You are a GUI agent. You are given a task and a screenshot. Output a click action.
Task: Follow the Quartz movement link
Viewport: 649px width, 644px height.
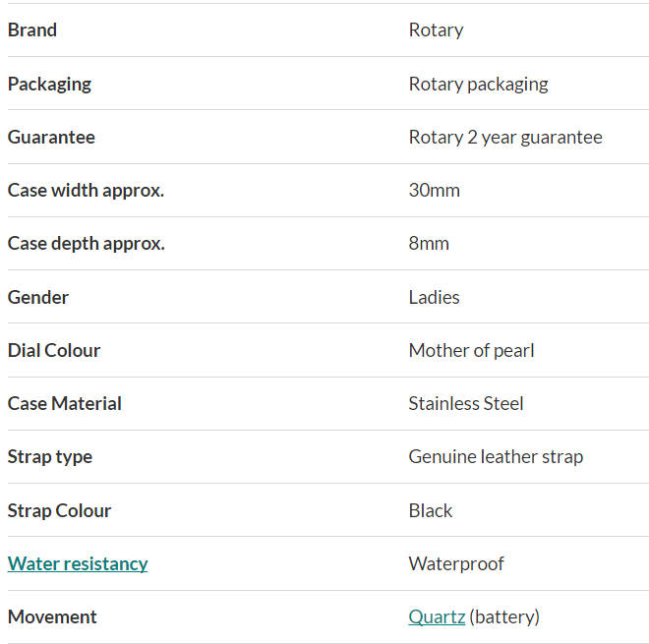point(437,616)
